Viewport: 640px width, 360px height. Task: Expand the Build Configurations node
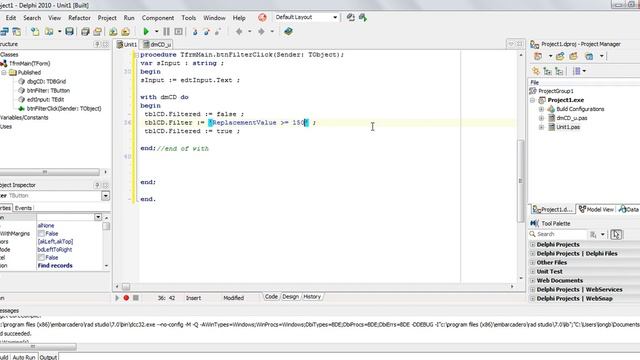tap(542, 109)
